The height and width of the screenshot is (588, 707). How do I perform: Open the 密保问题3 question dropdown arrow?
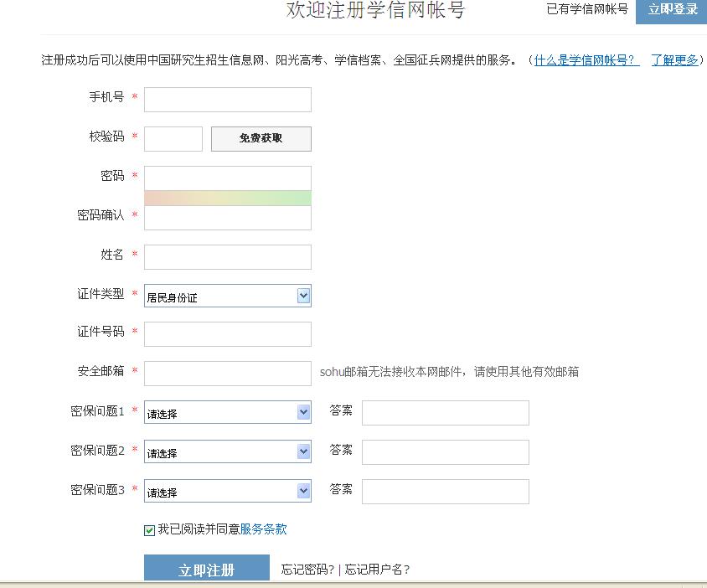coord(304,491)
